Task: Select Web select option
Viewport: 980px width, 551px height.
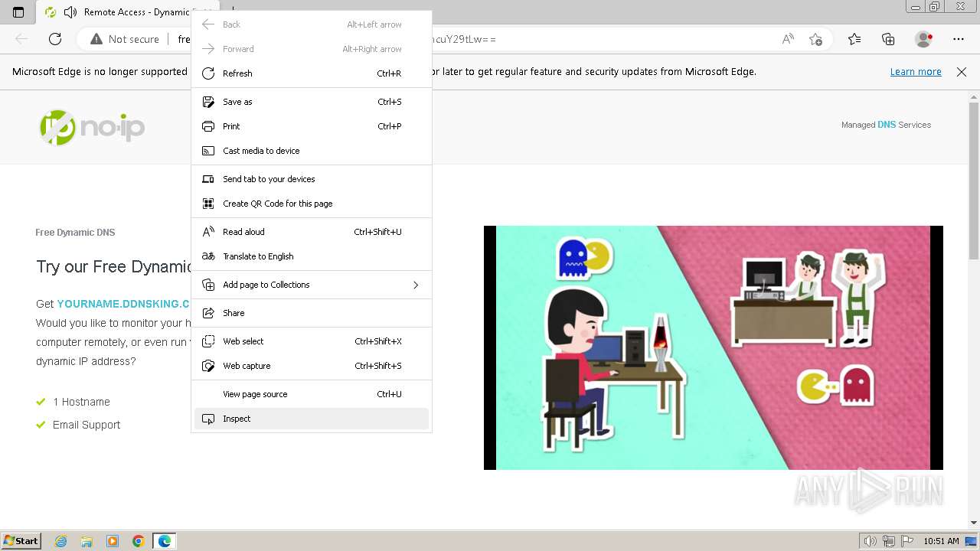Action: 312,341
